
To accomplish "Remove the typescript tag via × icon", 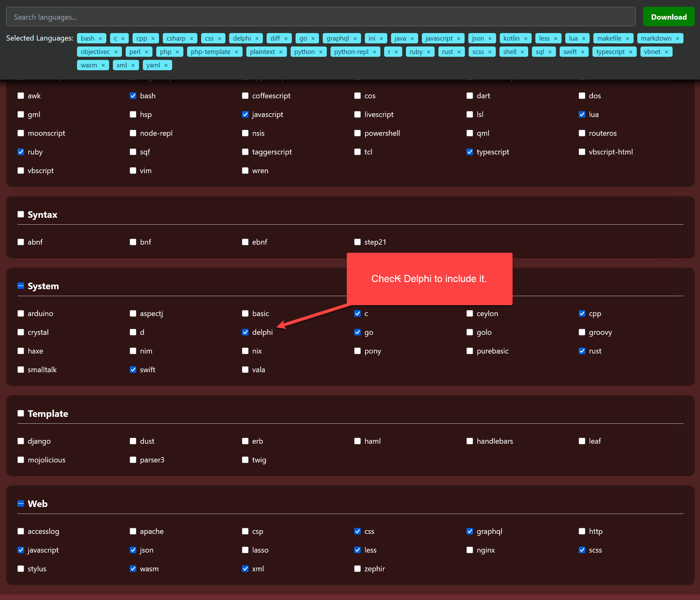I will (x=630, y=52).
